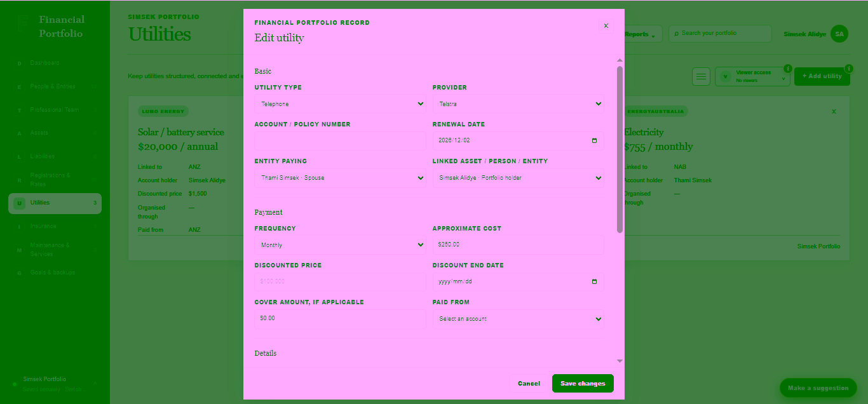Click the Solar / battery service title
Viewport: 868px width, 404px height.
coord(181,132)
